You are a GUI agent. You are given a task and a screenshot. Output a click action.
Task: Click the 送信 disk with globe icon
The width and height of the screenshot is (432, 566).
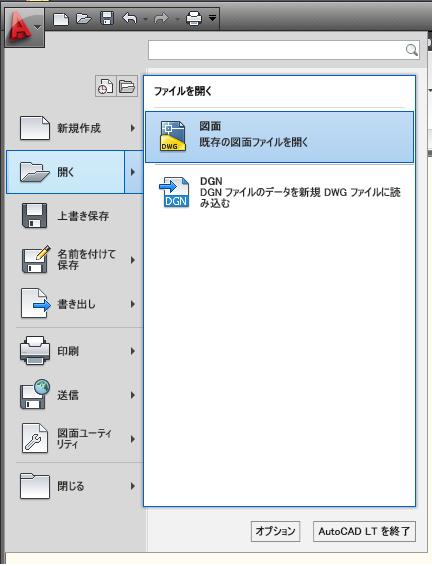[x=35, y=394]
